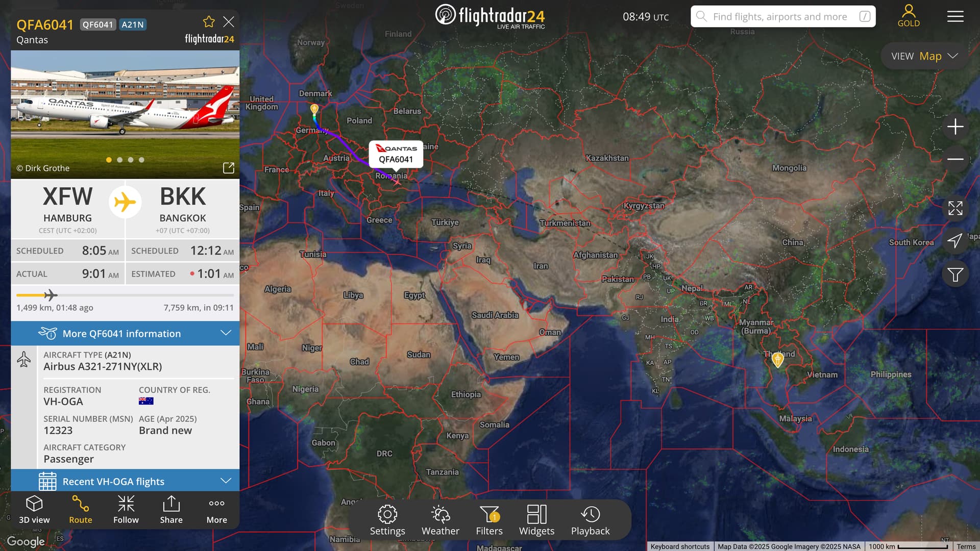This screenshot has height=551, width=980.
Task: Open 3D view of the flight
Action: (x=34, y=510)
